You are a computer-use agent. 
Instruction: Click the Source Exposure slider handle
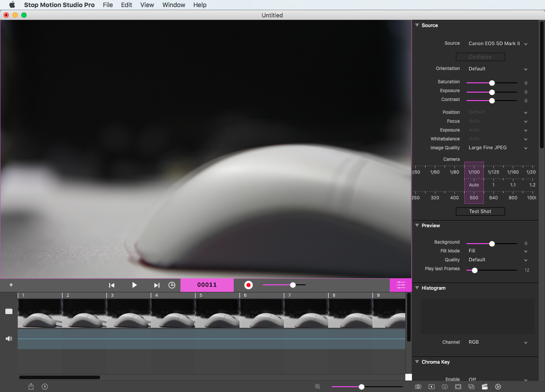click(x=492, y=92)
